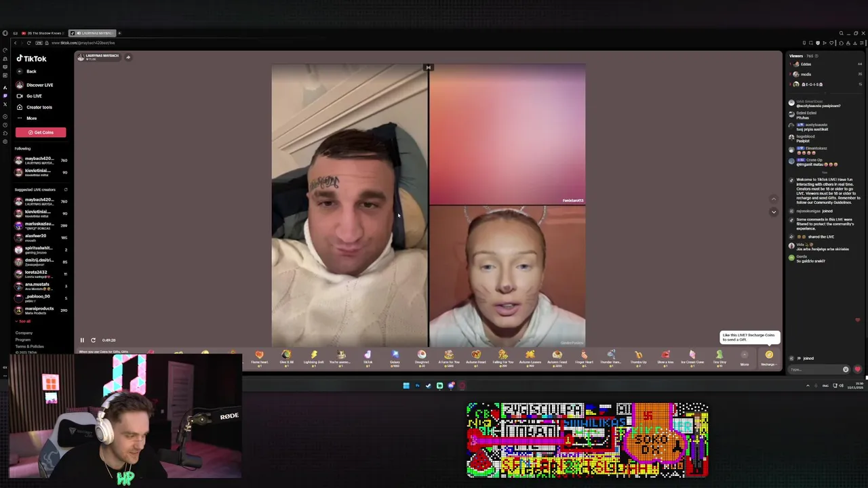The image size is (868, 488).
Task: Click the Program footer link
Action: point(23,340)
